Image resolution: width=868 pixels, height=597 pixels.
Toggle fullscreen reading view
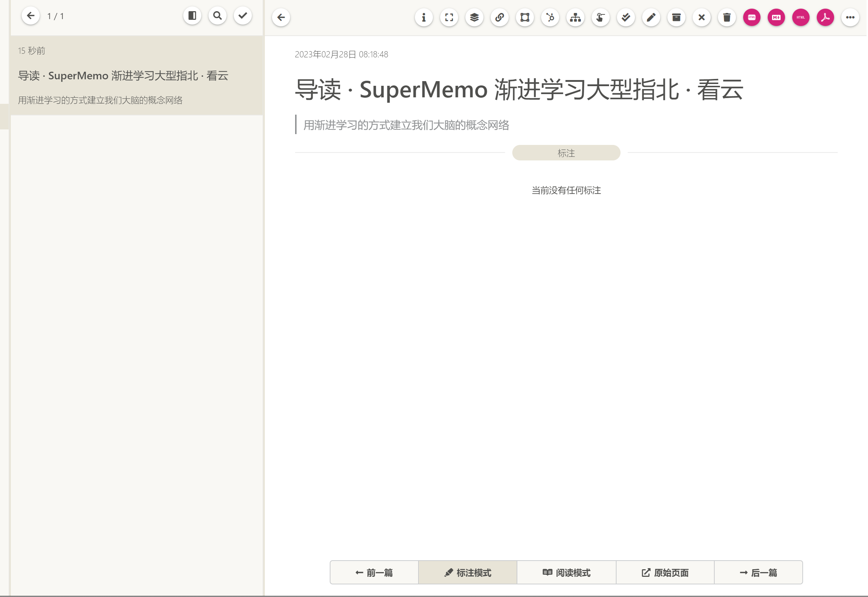(x=449, y=17)
